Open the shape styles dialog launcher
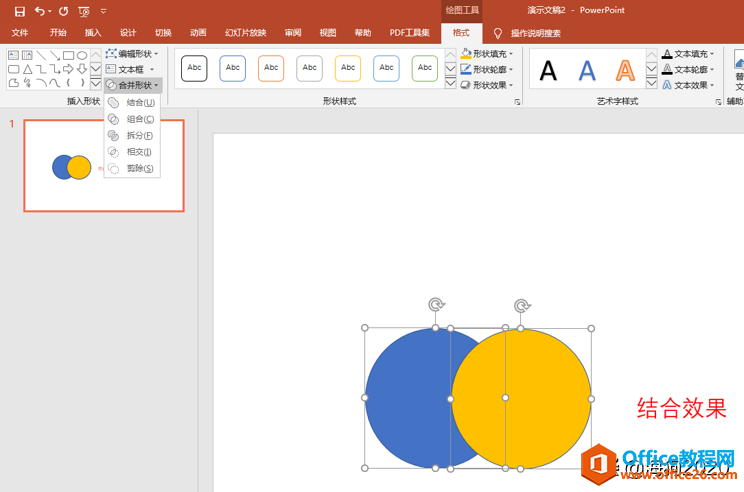The image size is (744, 492). (x=517, y=102)
